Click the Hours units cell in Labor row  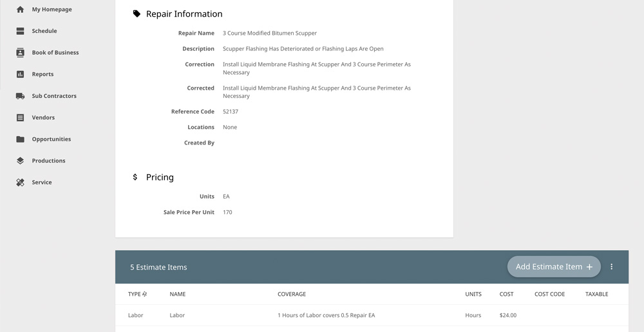[473, 316]
